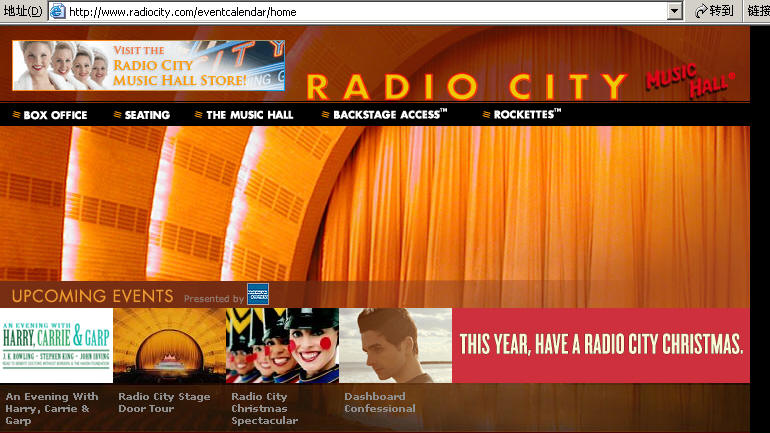Click the 链接 (Links) toolbar label
This screenshot has height=433, width=770.
click(758, 11)
